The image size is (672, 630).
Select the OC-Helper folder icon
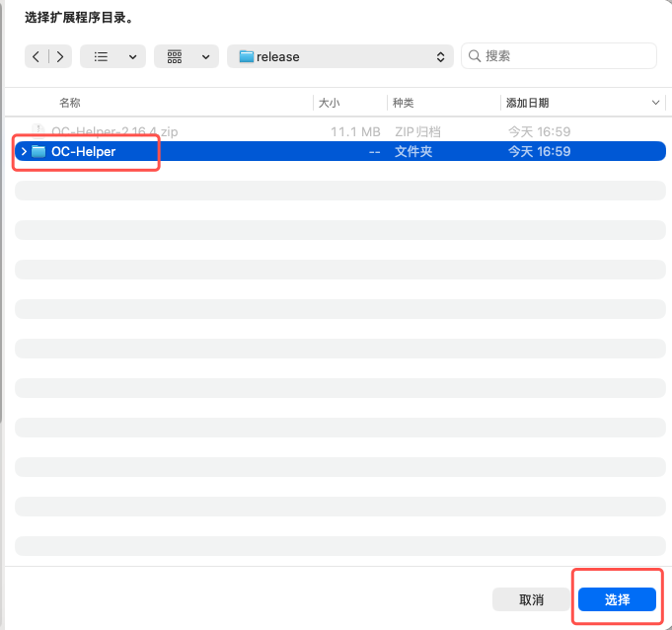point(38,151)
